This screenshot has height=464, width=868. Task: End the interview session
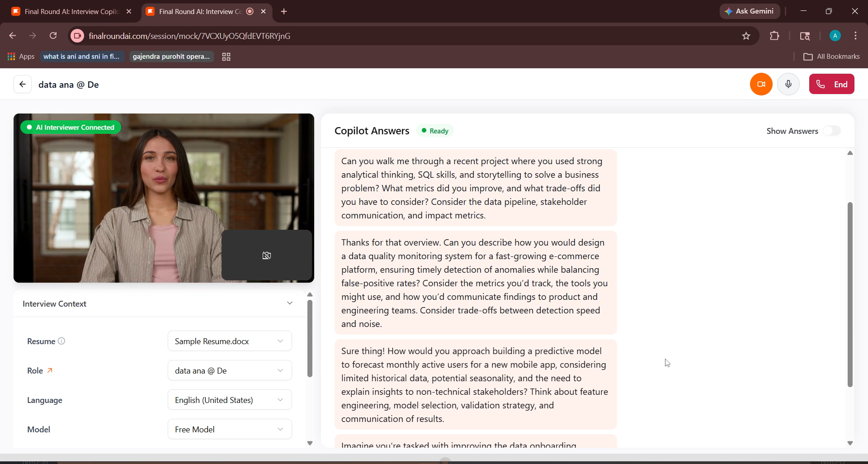point(831,84)
